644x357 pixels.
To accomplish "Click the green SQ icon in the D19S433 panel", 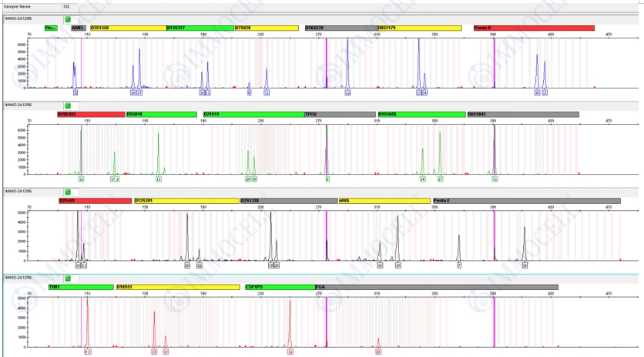I will tap(67, 104).
